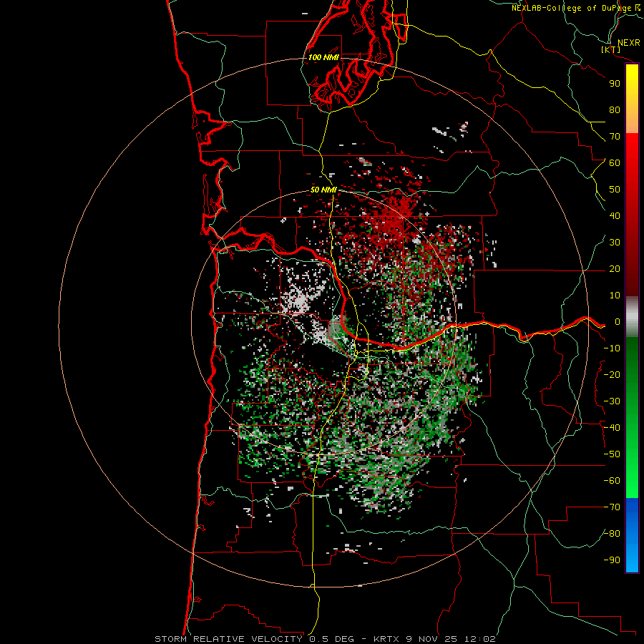Click the positive "30" scale value

(615, 243)
